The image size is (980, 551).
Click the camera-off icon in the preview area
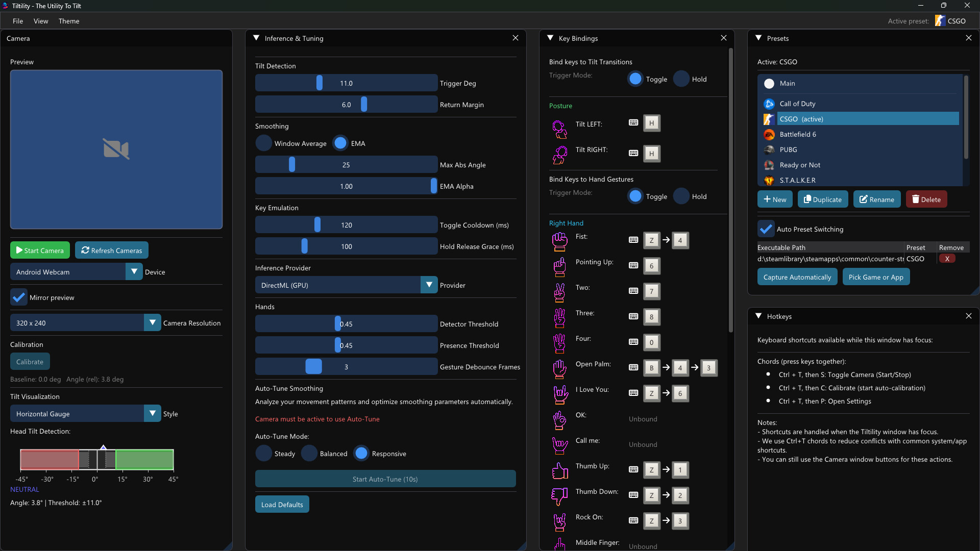[115, 149]
